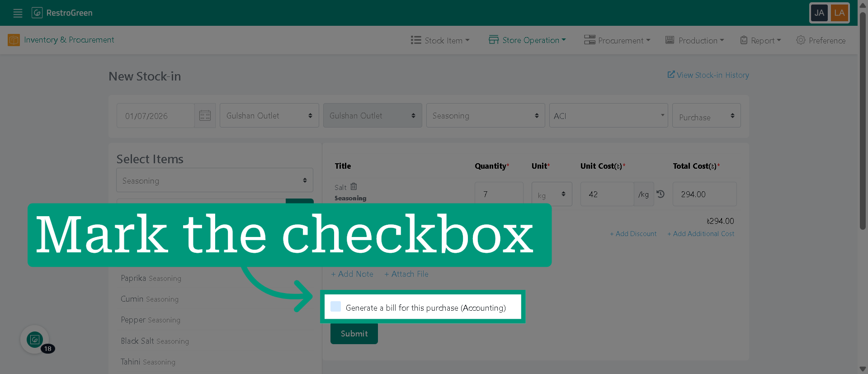Open the JA user avatar
Viewport: 868px width, 374px height.
[819, 13]
